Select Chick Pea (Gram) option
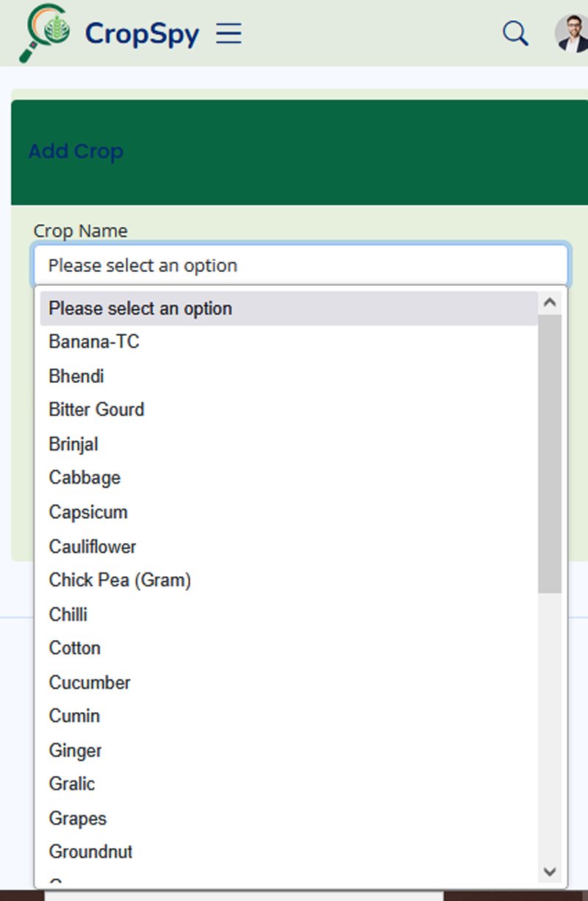588x901 pixels. point(120,581)
